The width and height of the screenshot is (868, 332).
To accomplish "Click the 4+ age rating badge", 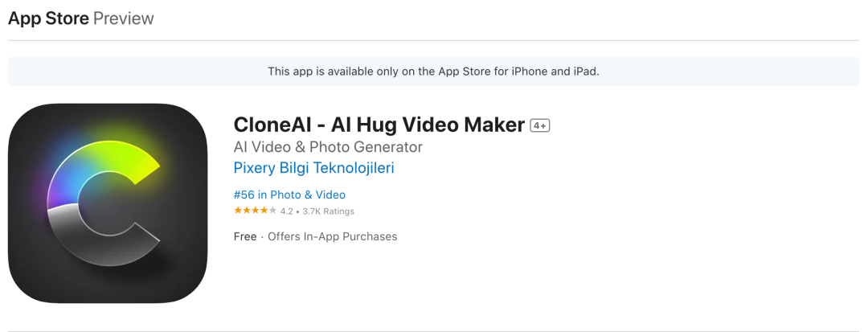I will (x=540, y=125).
